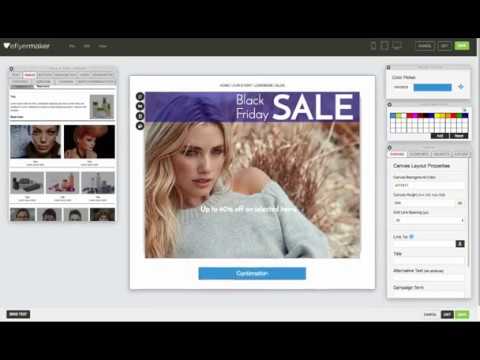The image size is (480, 360).
Task: Click the small button right of the canvas height field
Action: 460,203
